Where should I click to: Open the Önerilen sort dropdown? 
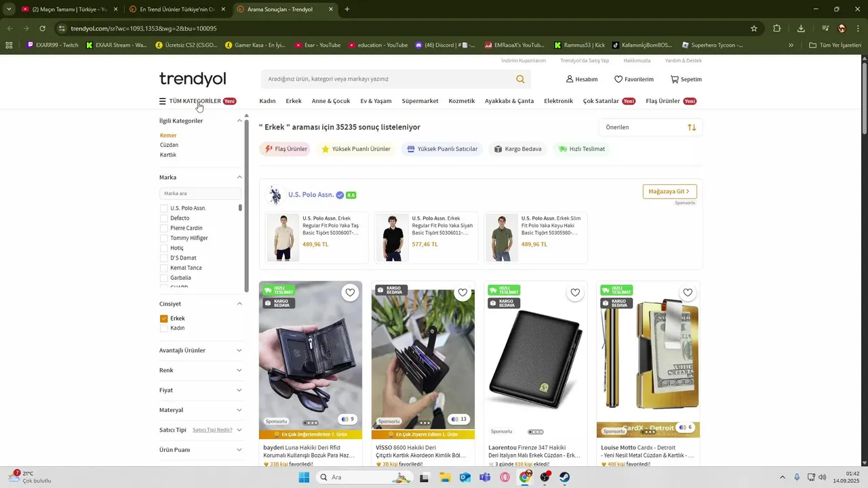click(650, 127)
